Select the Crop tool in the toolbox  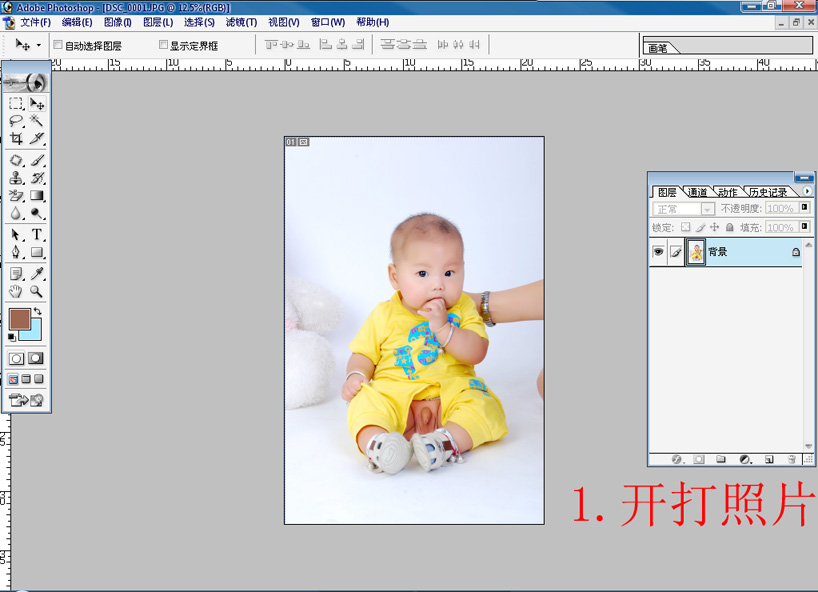click(16, 139)
